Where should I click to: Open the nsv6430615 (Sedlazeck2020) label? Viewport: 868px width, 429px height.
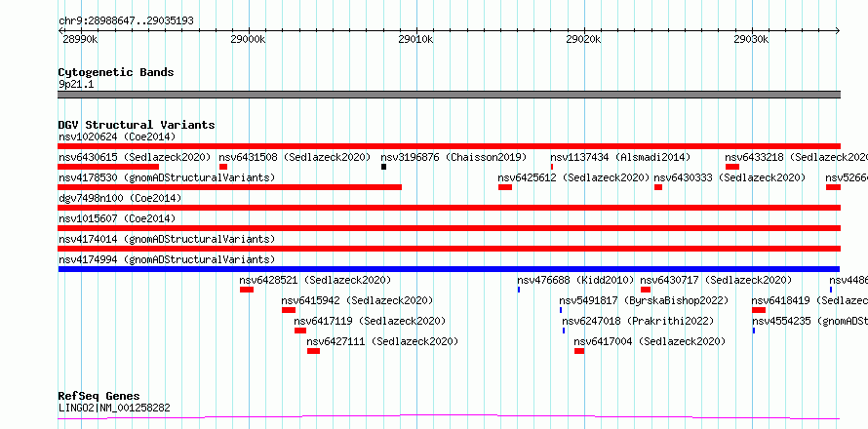pos(135,157)
